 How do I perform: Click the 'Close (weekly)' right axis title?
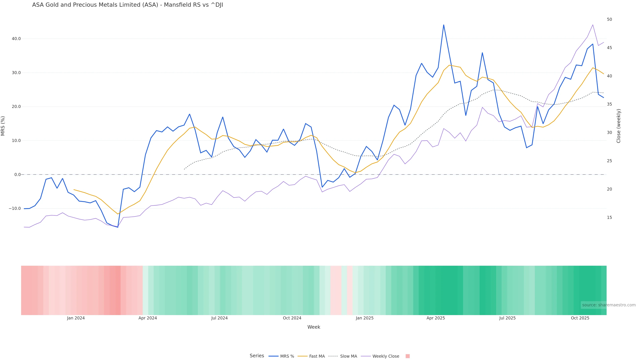click(x=619, y=126)
